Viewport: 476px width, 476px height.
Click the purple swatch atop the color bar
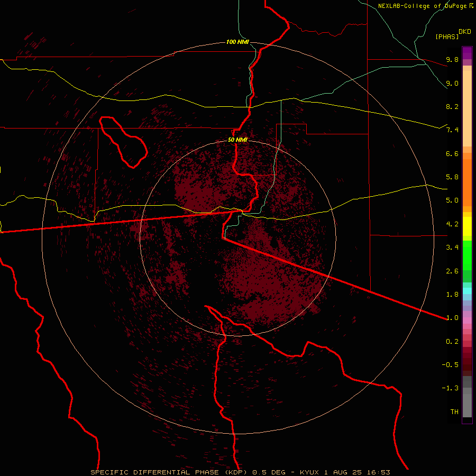(467, 53)
